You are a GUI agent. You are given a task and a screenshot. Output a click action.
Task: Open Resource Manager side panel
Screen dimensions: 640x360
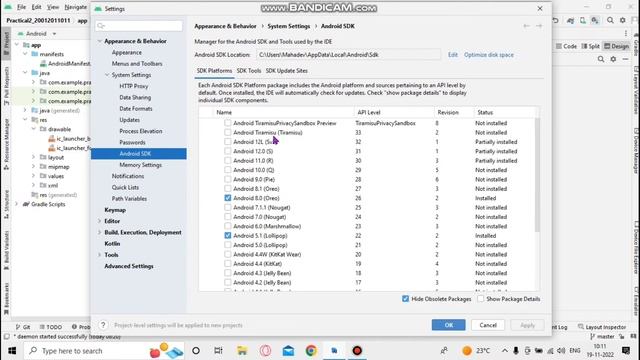tap(7, 144)
